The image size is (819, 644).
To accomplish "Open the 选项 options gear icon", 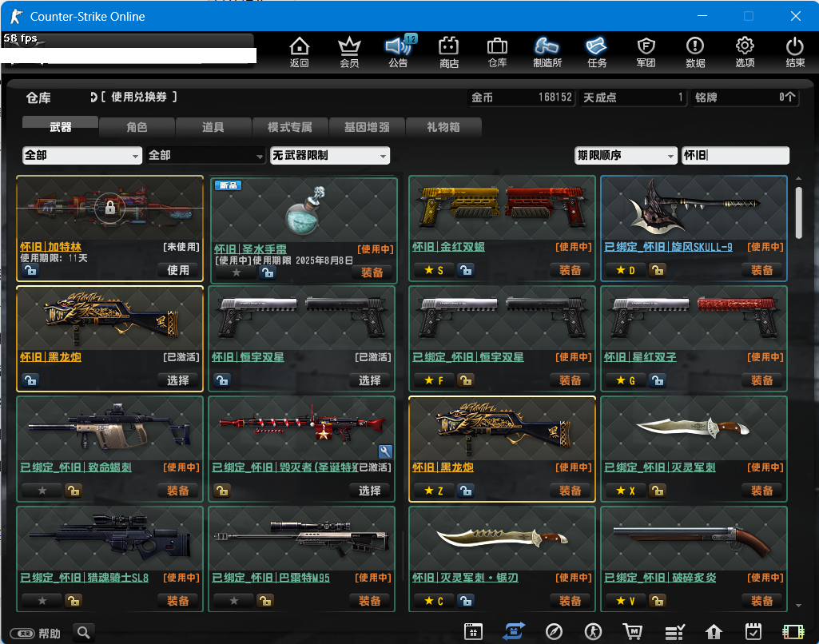I will (745, 52).
